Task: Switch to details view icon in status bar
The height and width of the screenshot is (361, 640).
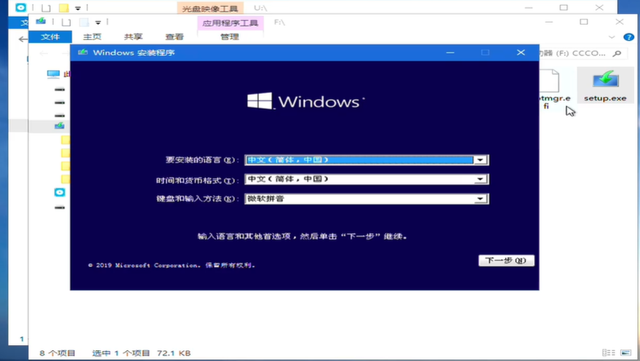Action: click(x=609, y=352)
